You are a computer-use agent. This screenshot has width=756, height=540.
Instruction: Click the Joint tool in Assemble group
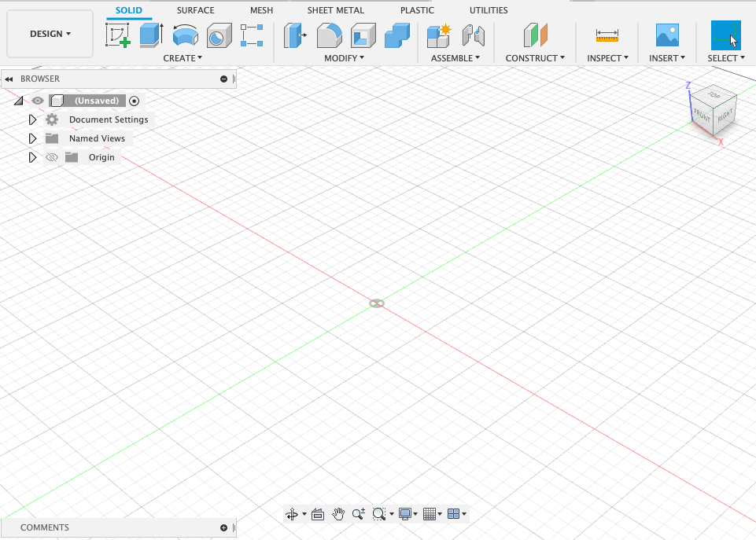(x=472, y=35)
